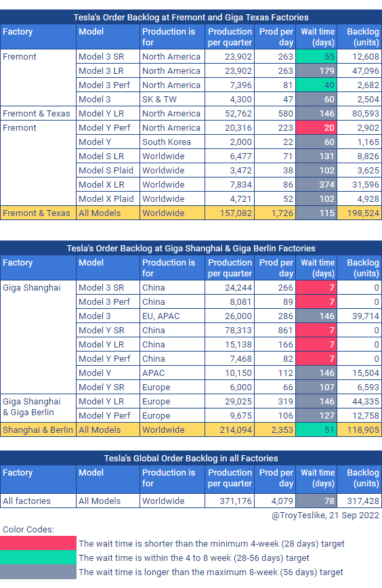This screenshot has height=588, width=382.
Task: Click the backlog value 44,335
Action: 360,402
